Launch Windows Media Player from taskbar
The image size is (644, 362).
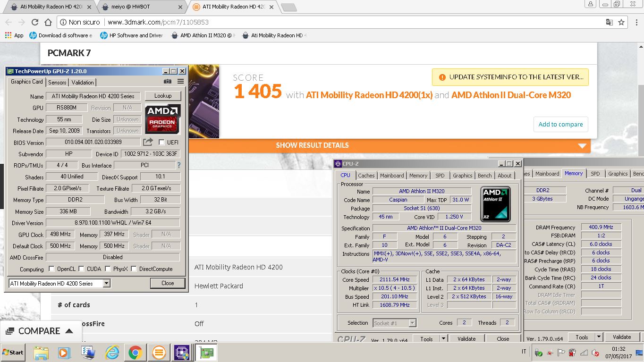click(x=64, y=352)
